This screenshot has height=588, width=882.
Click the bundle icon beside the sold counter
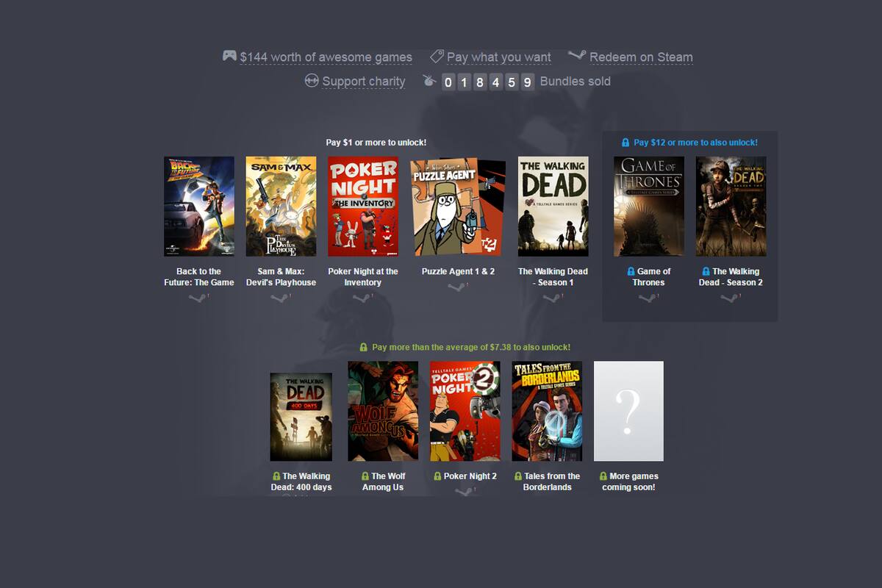tap(430, 81)
